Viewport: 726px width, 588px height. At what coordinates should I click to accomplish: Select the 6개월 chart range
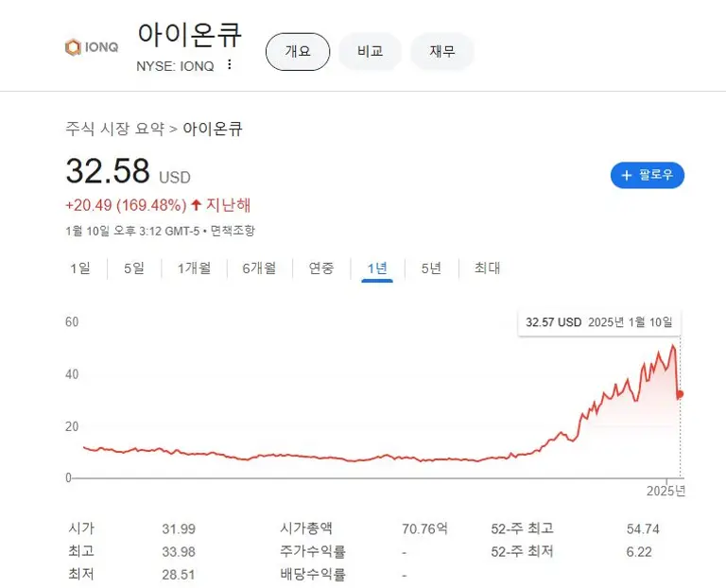(259, 268)
